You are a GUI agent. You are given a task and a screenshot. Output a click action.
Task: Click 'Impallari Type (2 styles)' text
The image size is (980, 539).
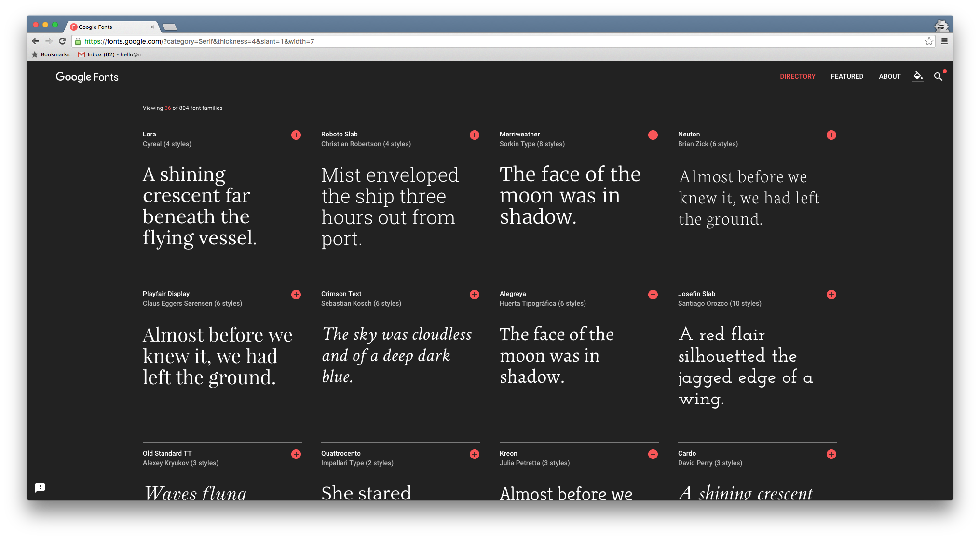[x=357, y=463]
